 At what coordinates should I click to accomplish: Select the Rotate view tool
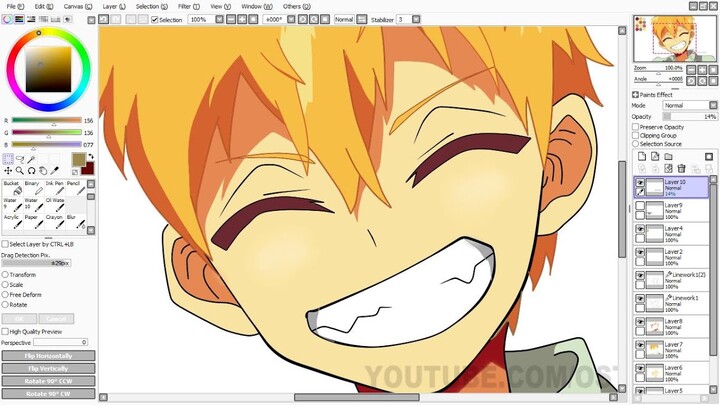pos(31,171)
